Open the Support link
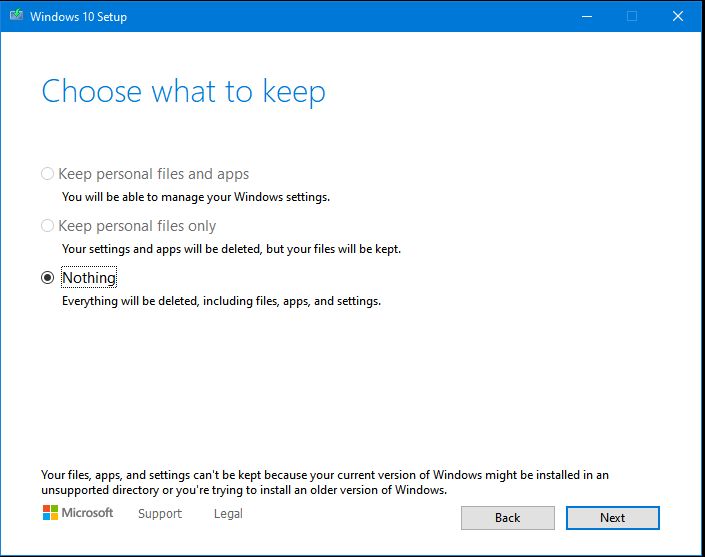The width and height of the screenshot is (705, 557). (160, 513)
